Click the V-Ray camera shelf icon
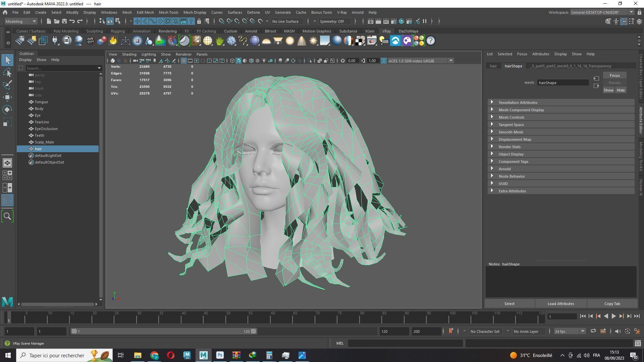 pyautogui.click(x=90, y=41)
